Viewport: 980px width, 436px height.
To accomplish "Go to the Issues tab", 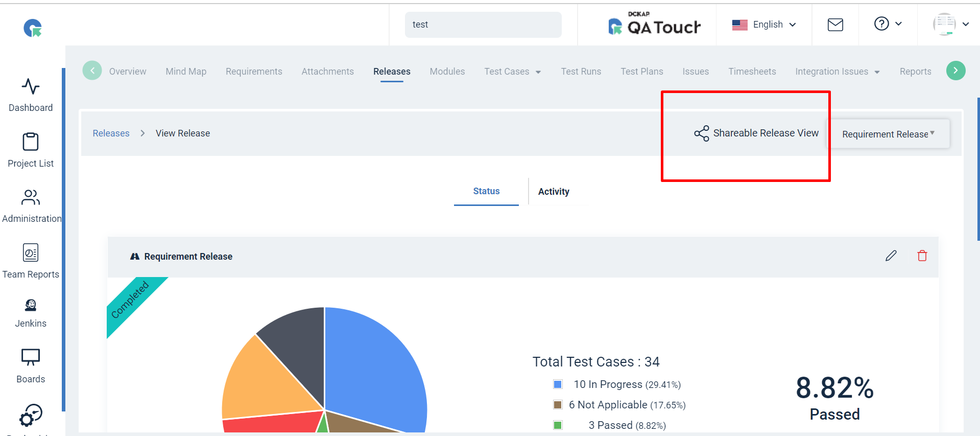I will [696, 72].
